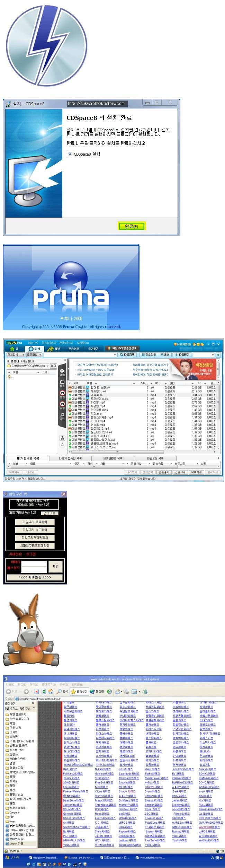Open the 영화 category icon in sidebar
Screen dimensions: 225x868
tap(62, 372)
